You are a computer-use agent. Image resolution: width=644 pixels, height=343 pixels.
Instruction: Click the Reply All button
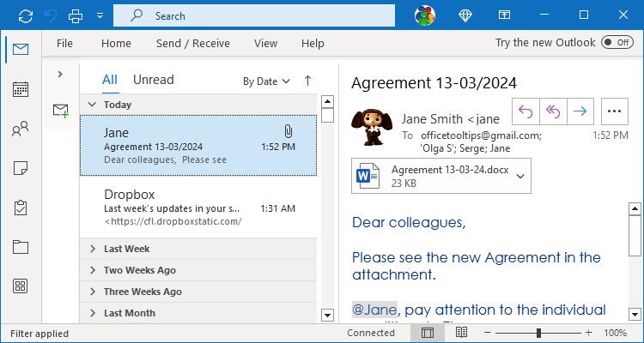553,111
